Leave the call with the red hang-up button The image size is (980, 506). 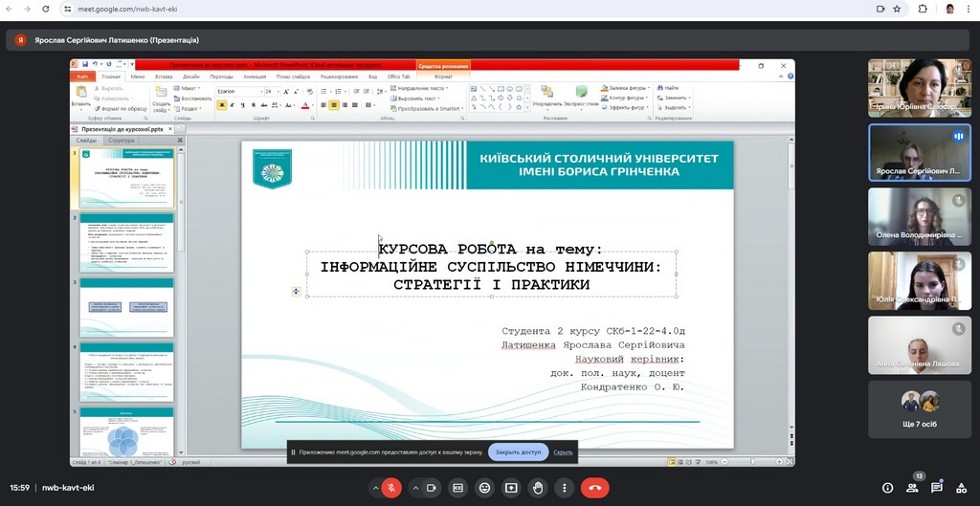tap(594, 488)
